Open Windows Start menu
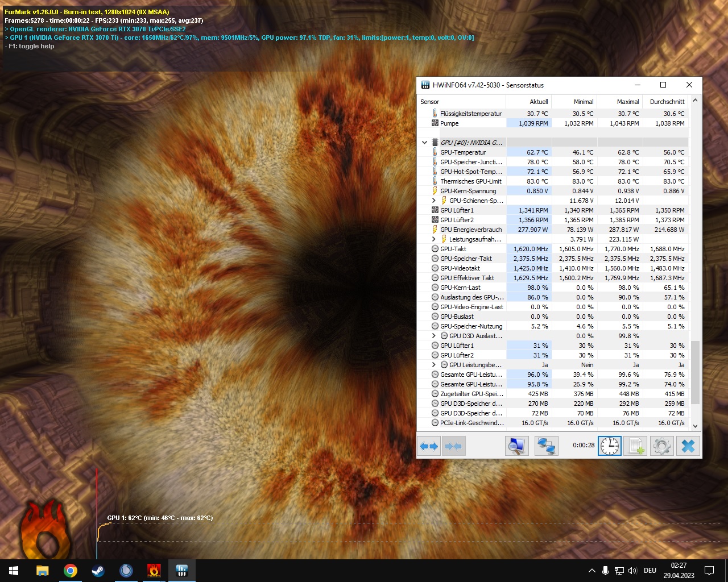728x582 pixels. (x=14, y=571)
